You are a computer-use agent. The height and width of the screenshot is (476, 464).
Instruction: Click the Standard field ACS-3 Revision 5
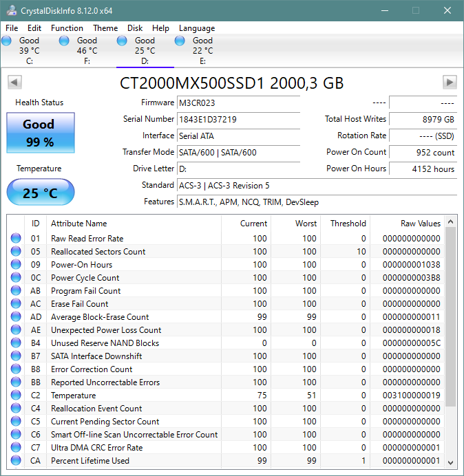click(x=317, y=185)
